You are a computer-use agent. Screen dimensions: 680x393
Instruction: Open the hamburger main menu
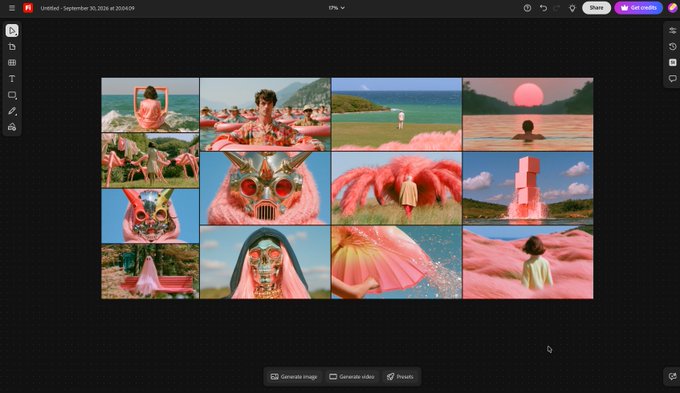click(12, 8)
